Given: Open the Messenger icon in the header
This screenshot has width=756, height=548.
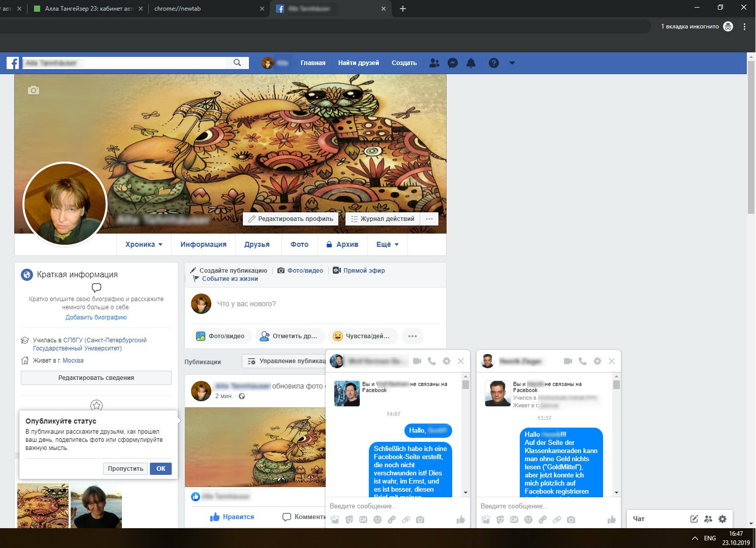Looking at the screenshot, I should click(x=453, y=63).
